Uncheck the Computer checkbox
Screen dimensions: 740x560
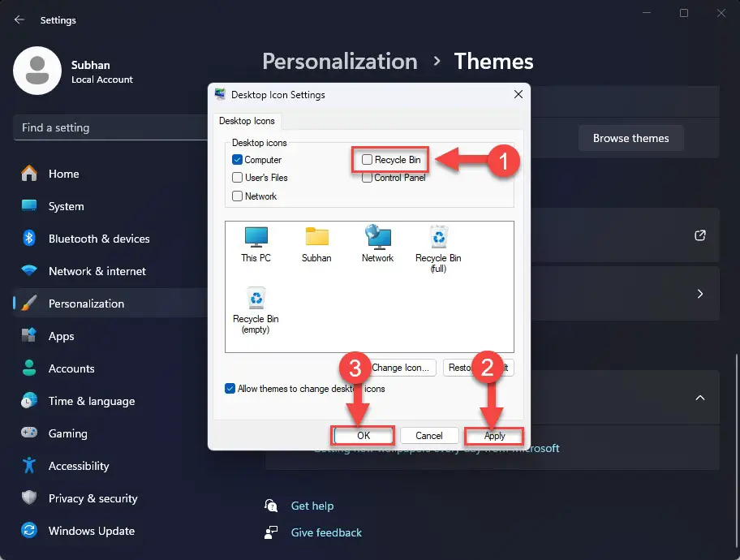click(x=238, y=160)
